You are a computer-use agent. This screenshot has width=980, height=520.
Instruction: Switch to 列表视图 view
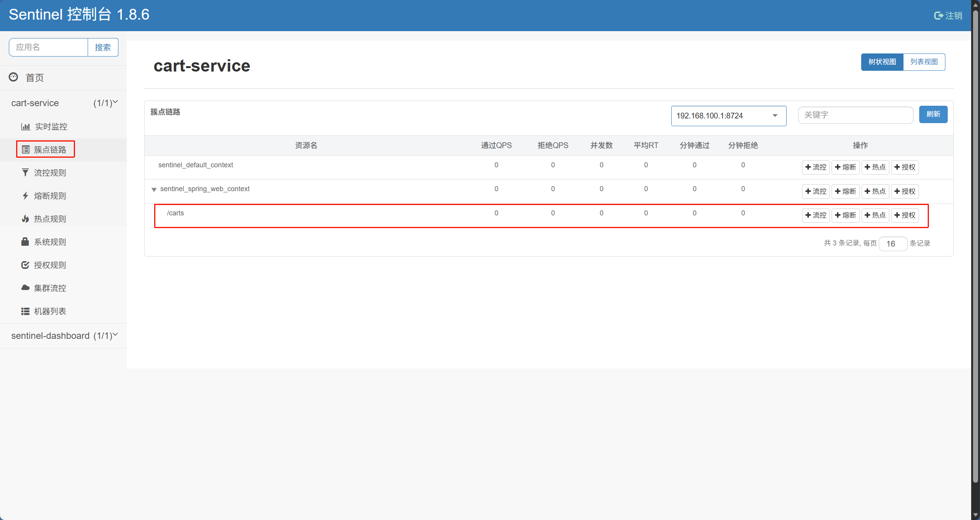(x=923, y=62)
